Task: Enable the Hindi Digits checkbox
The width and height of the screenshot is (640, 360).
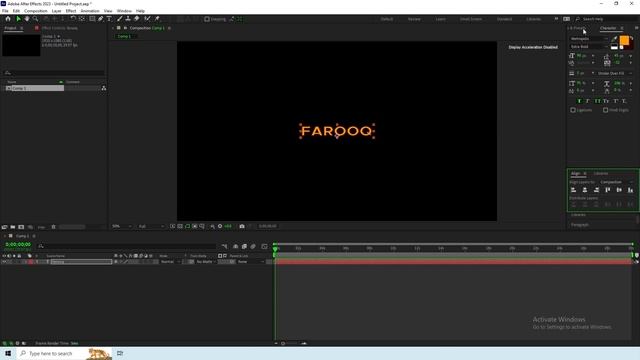Action: [x=605, y=110]
